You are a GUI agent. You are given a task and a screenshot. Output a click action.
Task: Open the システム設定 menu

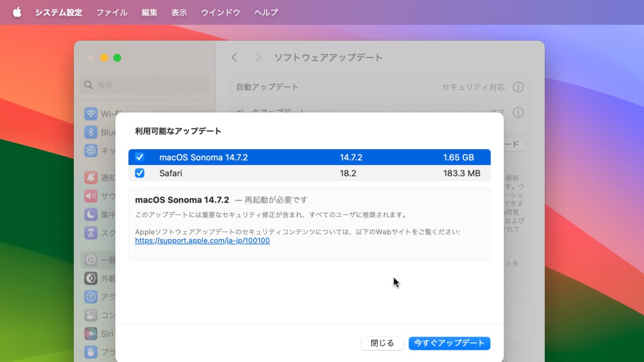click(58, 13)
